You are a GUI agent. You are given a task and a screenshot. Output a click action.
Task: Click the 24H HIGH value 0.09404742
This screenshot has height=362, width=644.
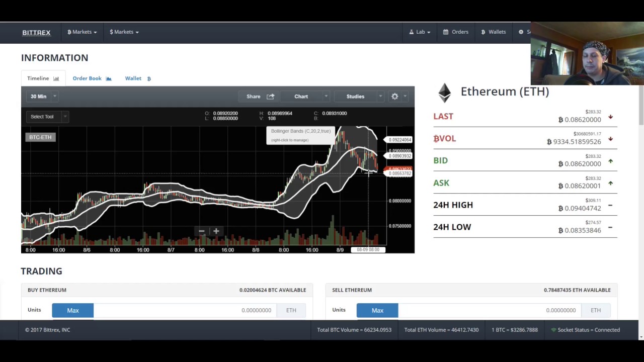click(580, 208)
